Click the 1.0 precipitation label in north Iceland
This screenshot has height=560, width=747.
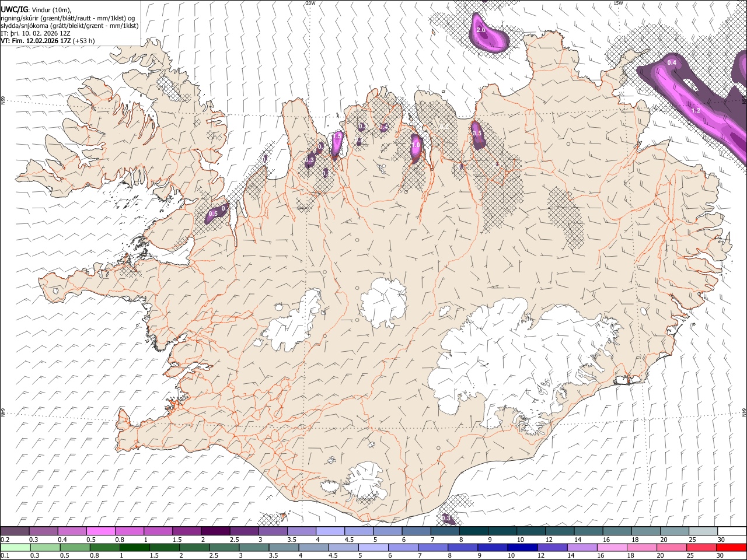416,145
